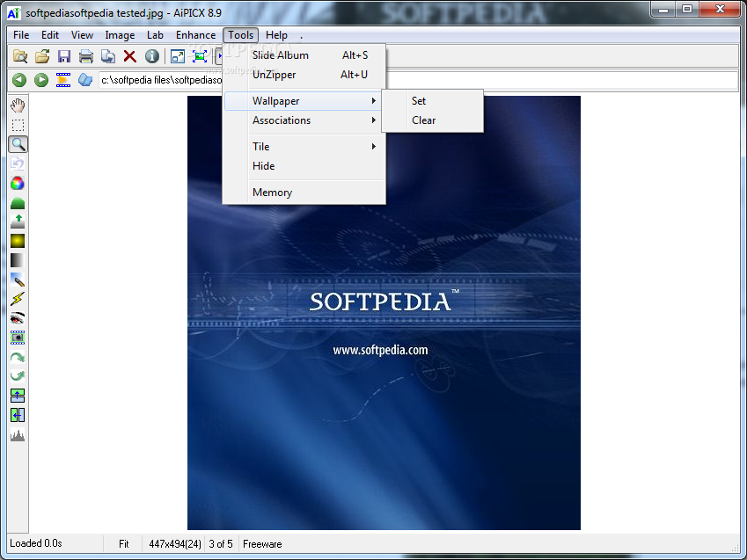Rotate image clockwise with curved arrow icon
Image resolution: width=747 pixels, height=560 pixels.
click(18, 357)
